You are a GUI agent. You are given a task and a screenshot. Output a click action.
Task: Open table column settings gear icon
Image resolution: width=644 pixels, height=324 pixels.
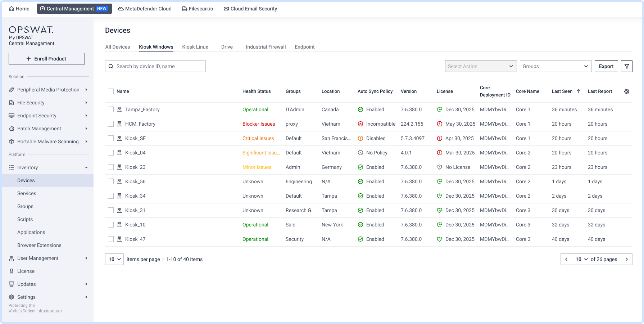coord(626,91)
